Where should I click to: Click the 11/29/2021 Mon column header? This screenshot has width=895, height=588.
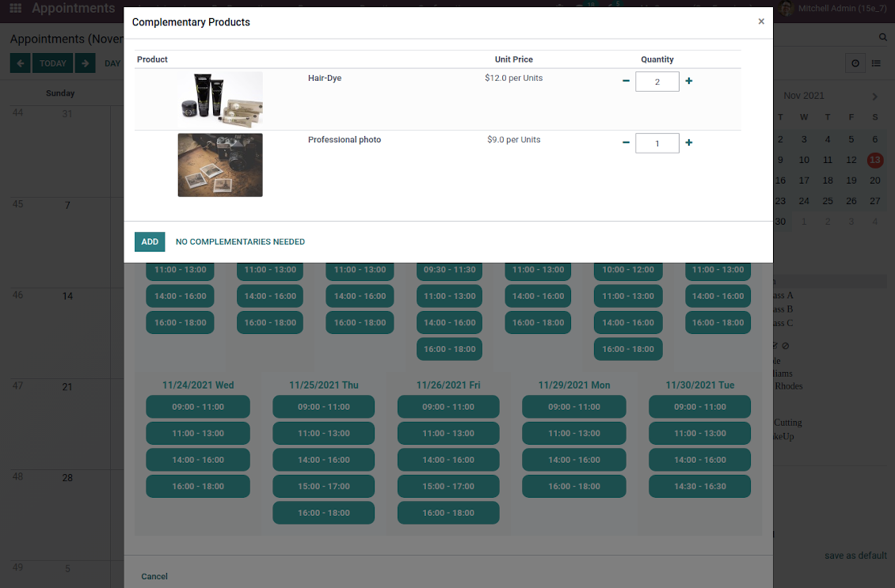tap(574, 385)
